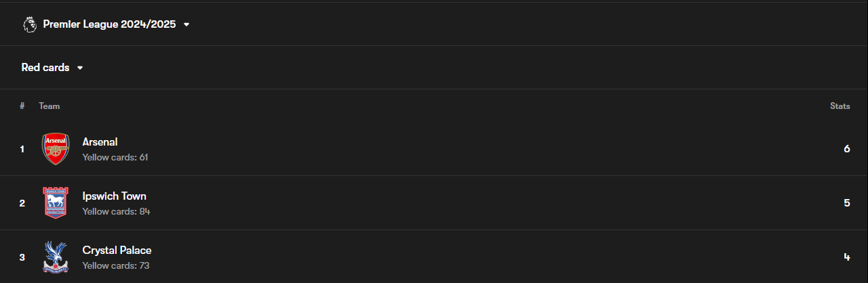Click the Ipswich Town club crest
The width and height of the screenshot is (868, 283).
pos(56,203)
